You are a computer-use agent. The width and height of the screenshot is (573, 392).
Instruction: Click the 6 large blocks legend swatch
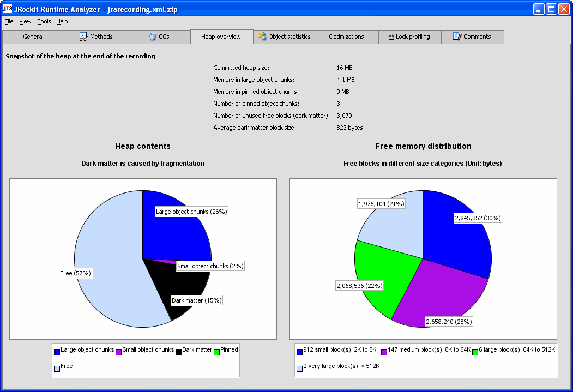(x=475, y=353)
